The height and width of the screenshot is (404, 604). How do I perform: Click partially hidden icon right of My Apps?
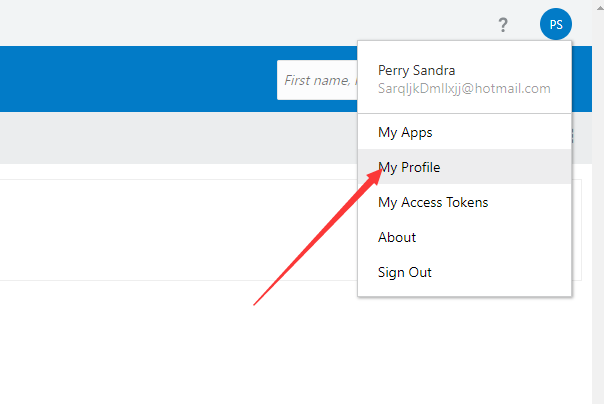coord(572,136)
